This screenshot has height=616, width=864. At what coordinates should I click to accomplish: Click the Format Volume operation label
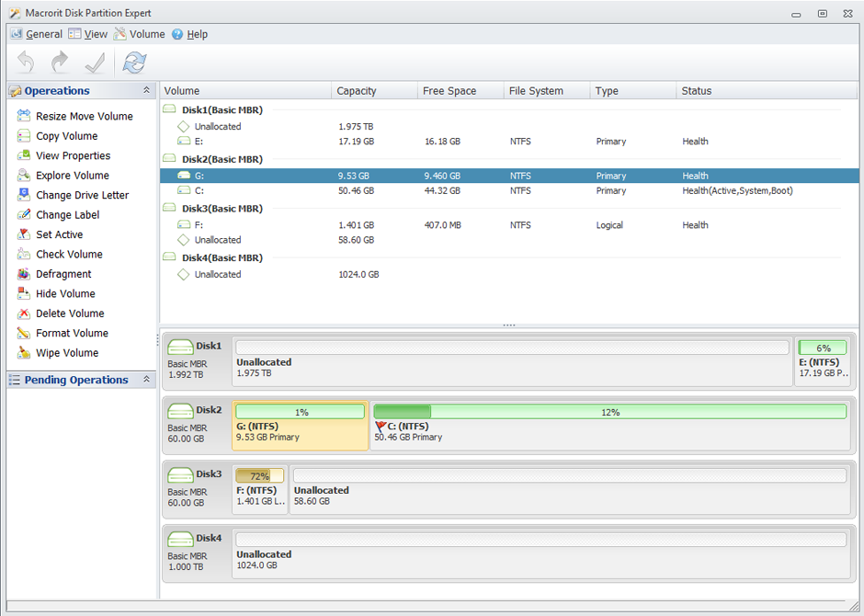pyautogui.click(x=73, y=333)
